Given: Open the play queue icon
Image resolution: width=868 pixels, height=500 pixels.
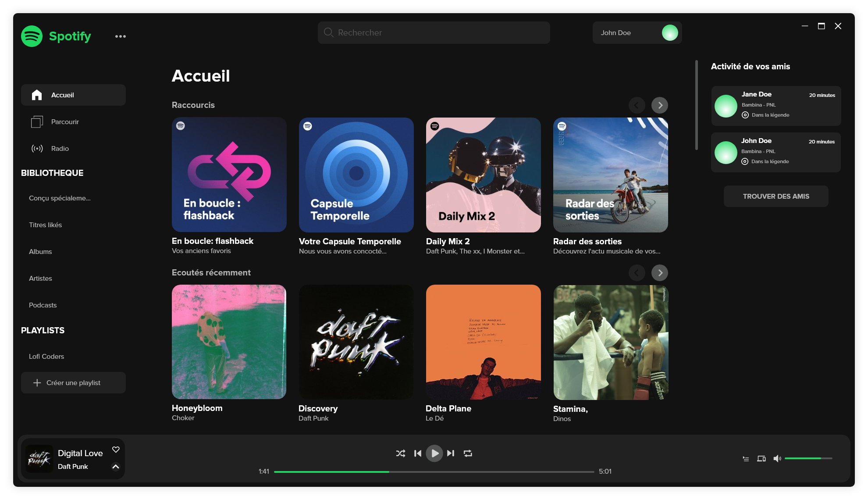Looking at the screenshot, I should 746,459.
